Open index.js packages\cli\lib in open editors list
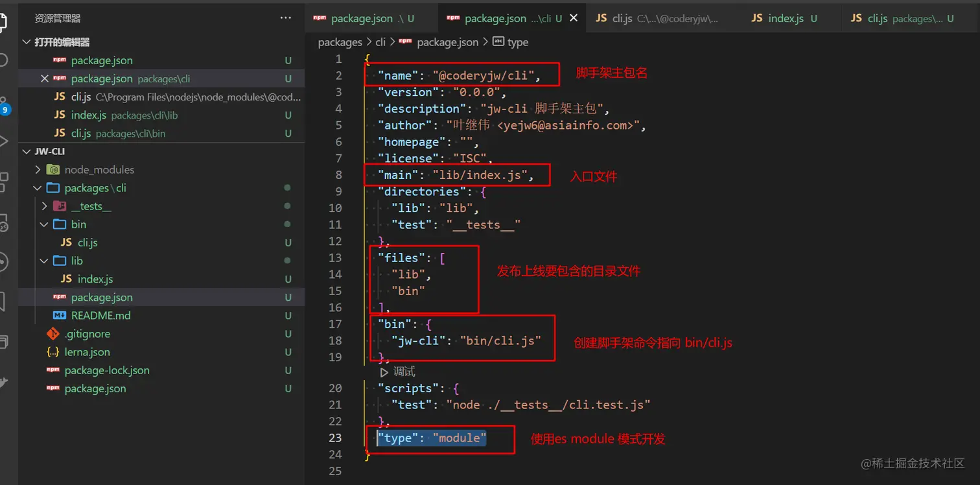Viewport: 980px width, 485px height. (x=161, y=115)
